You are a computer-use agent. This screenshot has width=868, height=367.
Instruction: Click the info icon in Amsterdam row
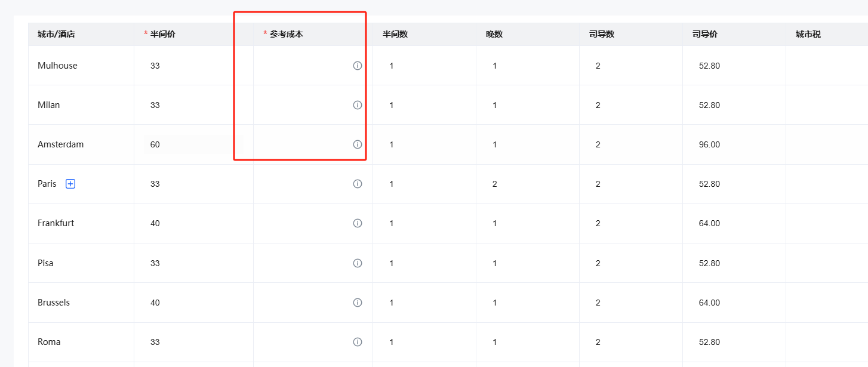tap(358, 144)
